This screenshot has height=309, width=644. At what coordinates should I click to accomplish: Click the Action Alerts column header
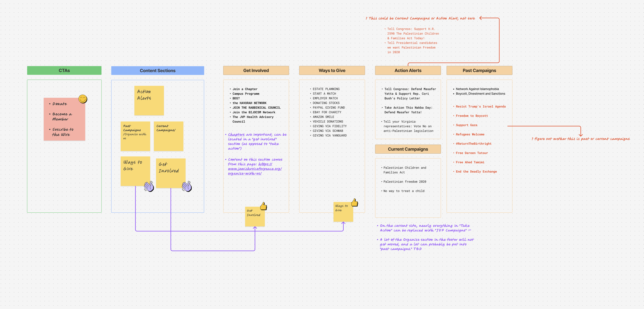pos(408,70)
